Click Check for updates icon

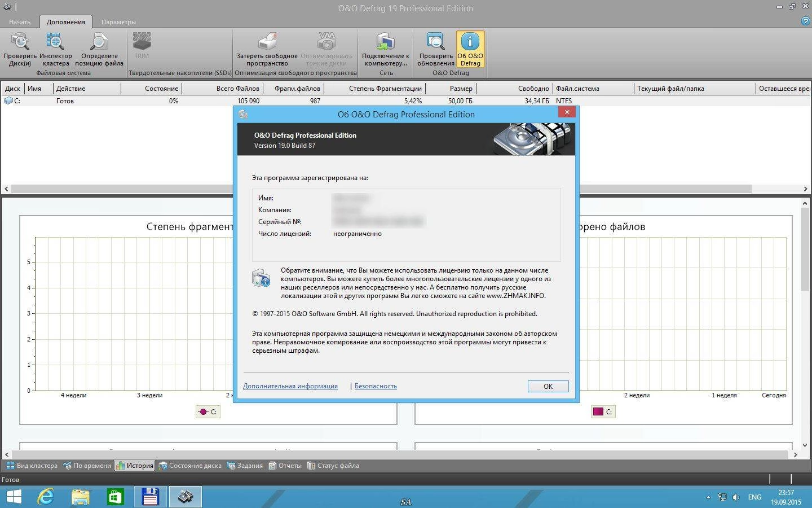pos(435,49)
